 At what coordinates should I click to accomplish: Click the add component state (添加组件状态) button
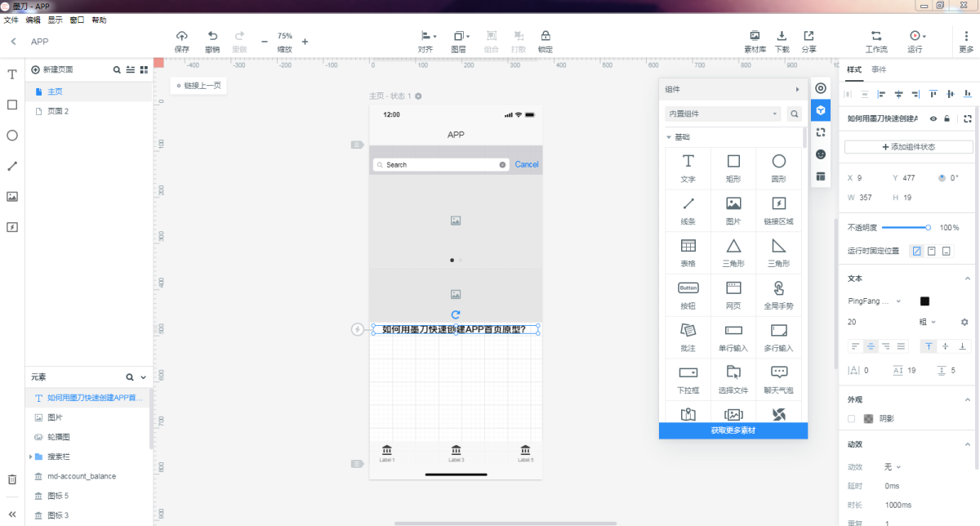click(x=908, y=147)
